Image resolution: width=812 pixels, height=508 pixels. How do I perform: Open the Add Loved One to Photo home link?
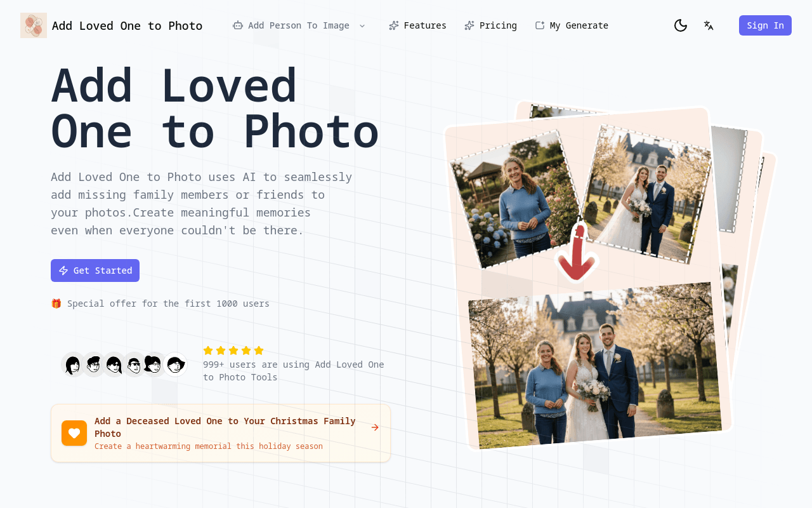tap(112, 25)
